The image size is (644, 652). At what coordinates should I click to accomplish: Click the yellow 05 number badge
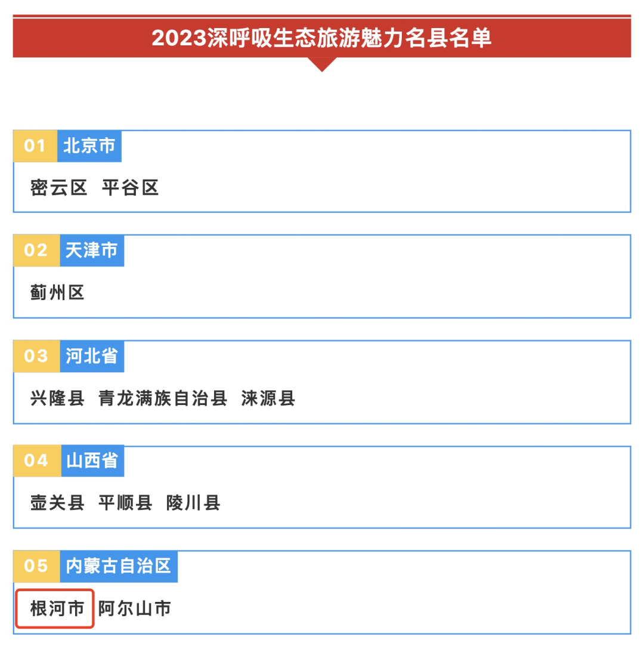pos(36,566)
